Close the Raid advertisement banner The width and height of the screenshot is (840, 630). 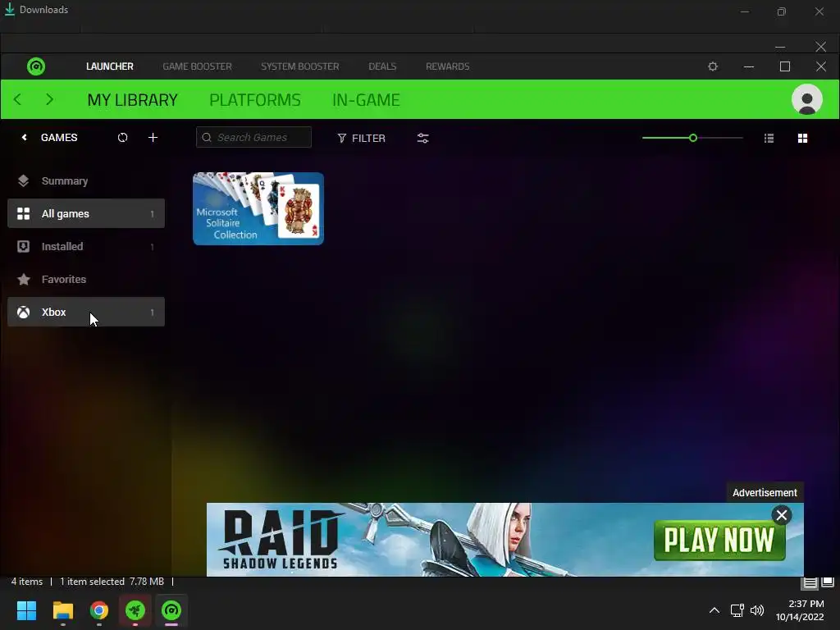point(782,515)
